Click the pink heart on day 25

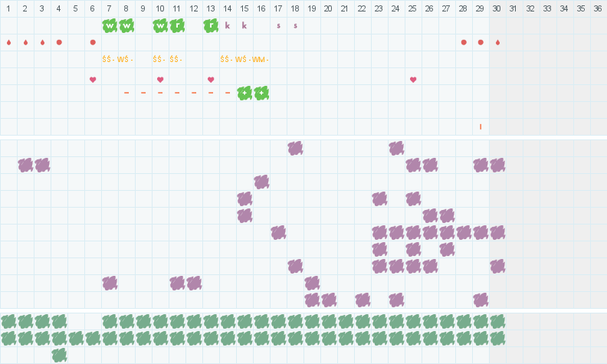(x=413, y=80)
